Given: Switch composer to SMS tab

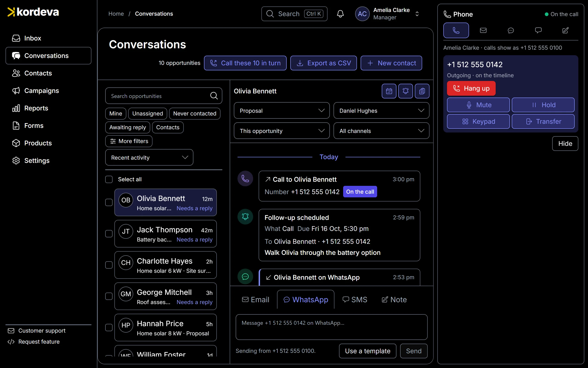Looking at the screenshot, I should pos(355,300).
